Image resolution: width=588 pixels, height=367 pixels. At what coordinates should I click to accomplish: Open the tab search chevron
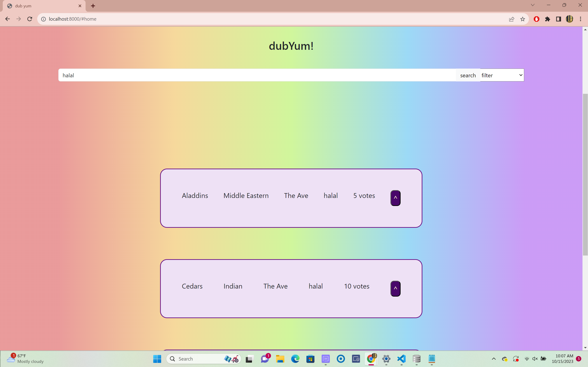tap(533, 5)
